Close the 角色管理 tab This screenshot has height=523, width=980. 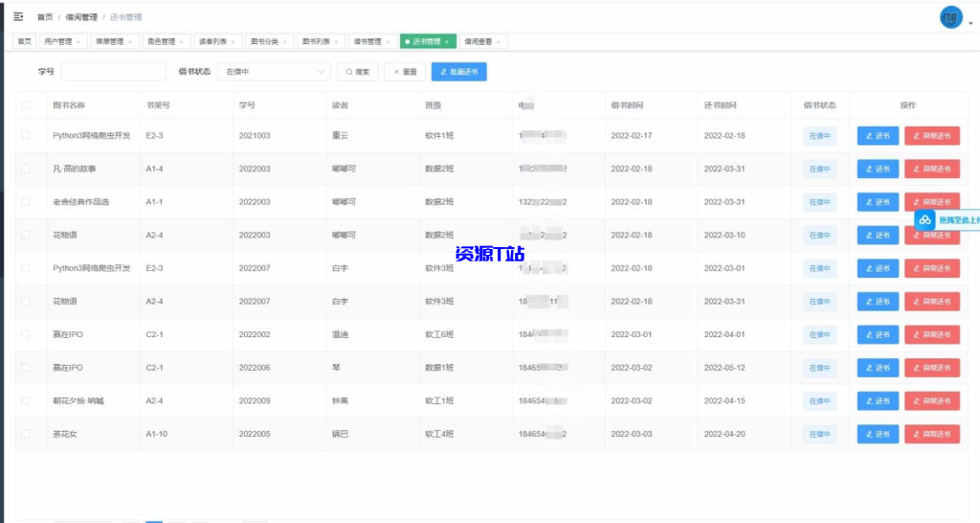tap(181, 42)
